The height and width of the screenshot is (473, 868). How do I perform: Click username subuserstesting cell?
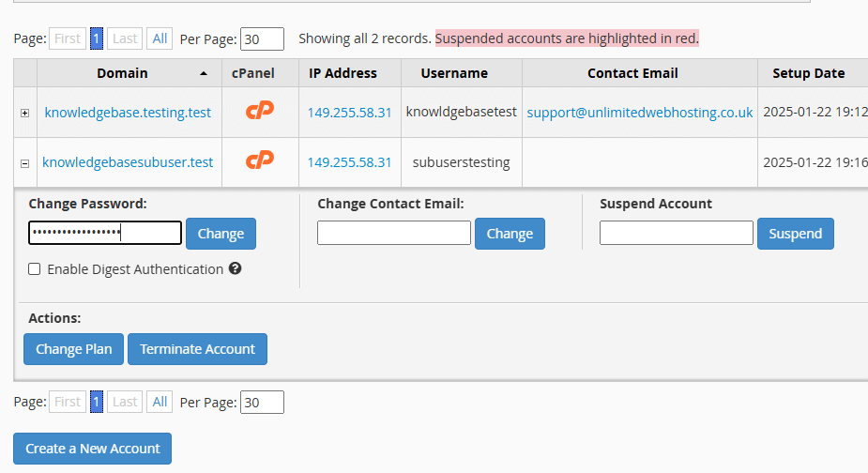[461, 162]
